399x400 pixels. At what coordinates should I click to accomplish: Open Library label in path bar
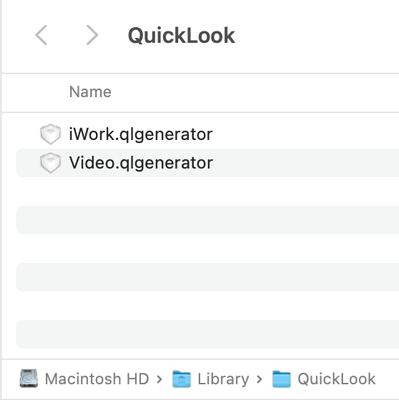[x=223, y=379]
